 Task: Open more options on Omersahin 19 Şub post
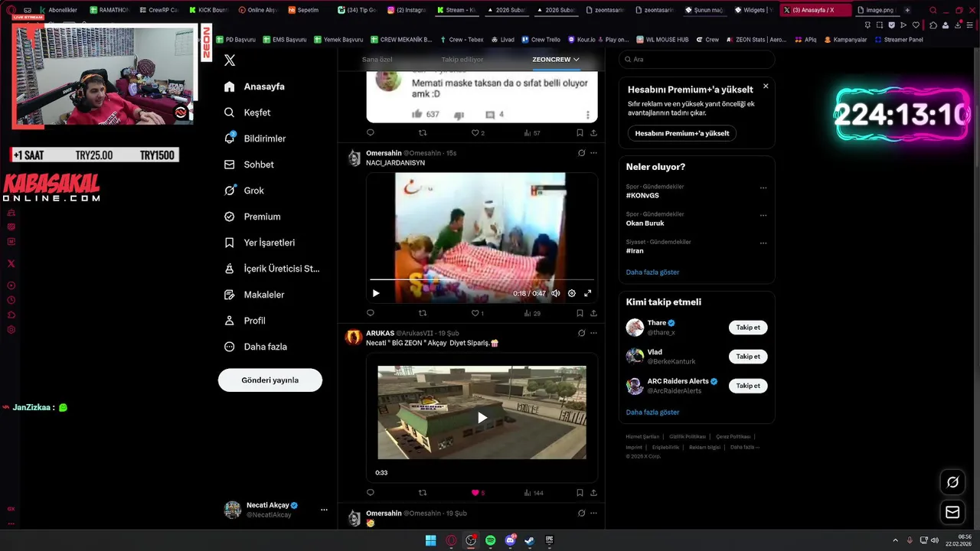click(x=593, y=513)
